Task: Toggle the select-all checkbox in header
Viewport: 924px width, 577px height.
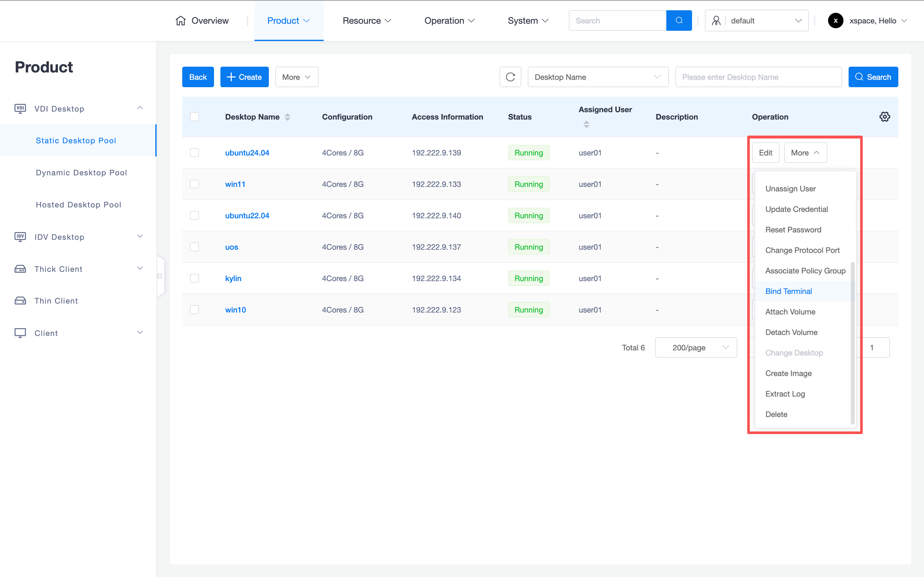Action: 194,117
